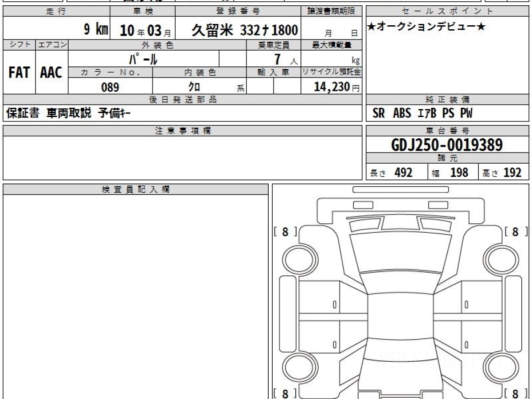Click the "乗車定員" header cell
This screenshot has width=532, height=399.
[274, 45]
